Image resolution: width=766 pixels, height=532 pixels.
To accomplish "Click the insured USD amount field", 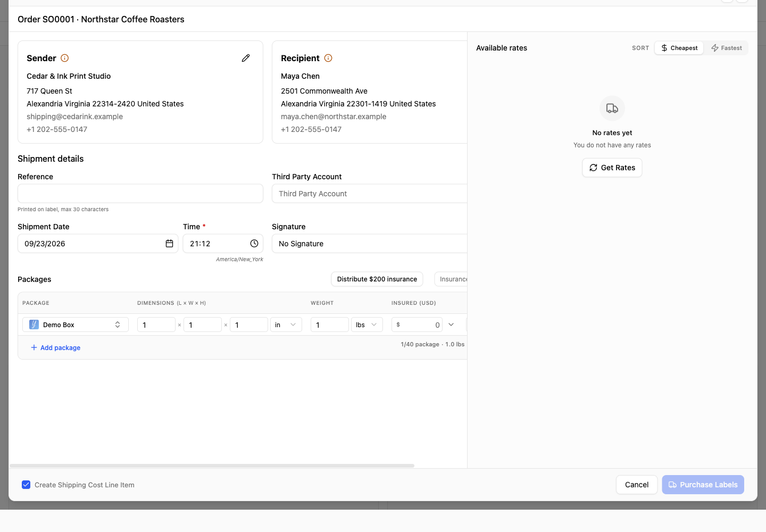I will 417,325.
